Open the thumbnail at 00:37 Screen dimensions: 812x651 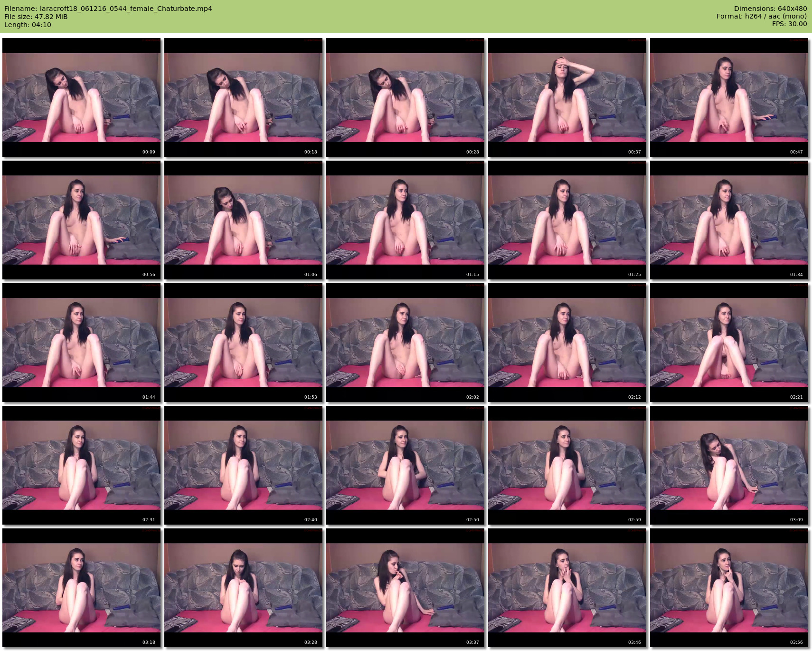[x=567, y=97]
